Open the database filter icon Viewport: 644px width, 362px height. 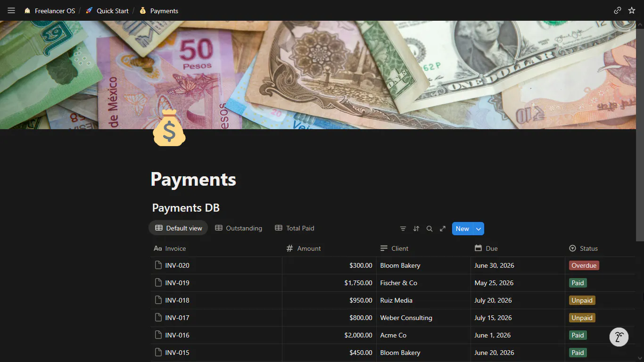pos(403,229)
